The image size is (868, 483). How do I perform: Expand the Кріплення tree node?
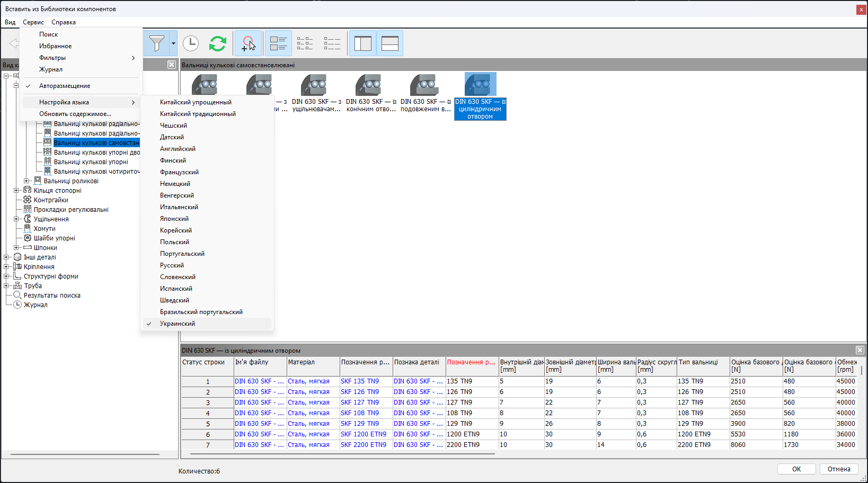[x=6, y=267]
